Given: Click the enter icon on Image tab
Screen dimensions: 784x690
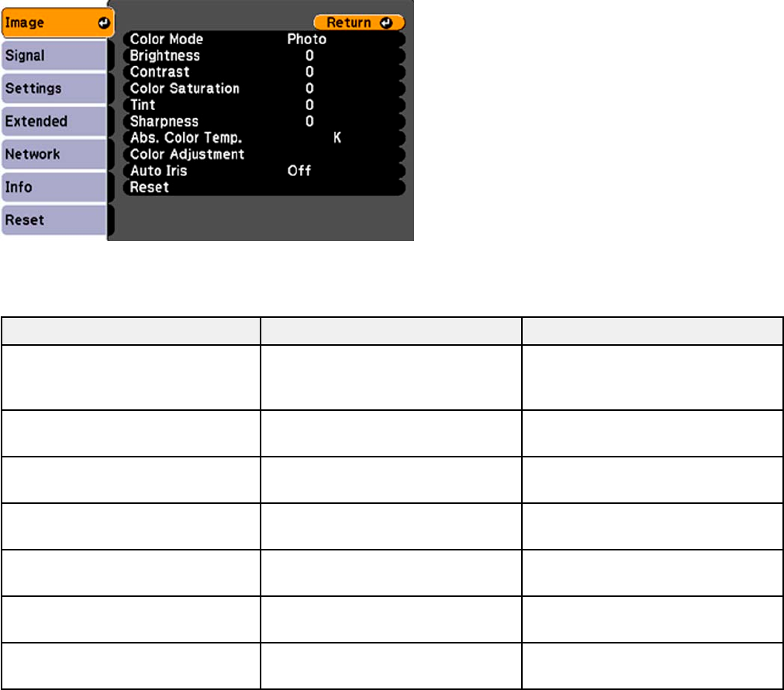Looking at the screenshot, I should click(x=103, y=23).
